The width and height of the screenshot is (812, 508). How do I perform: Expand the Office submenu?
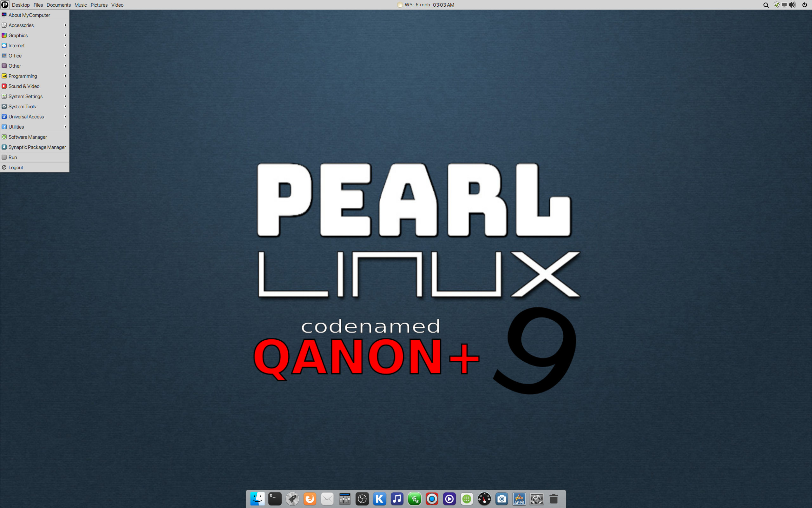[35, 56]
